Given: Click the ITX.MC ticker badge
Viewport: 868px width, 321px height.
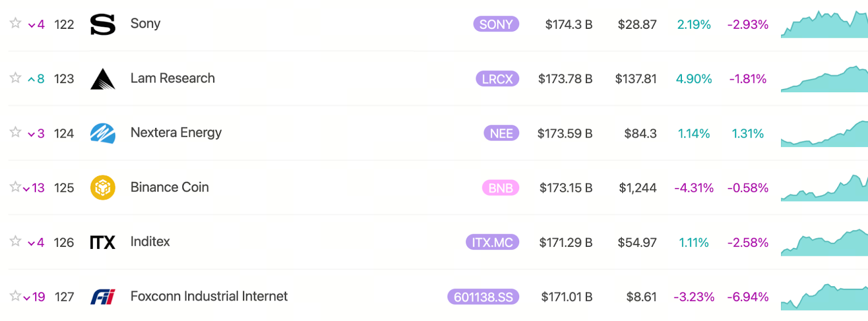Looking at the screenshot, I should tap(492, 242).
